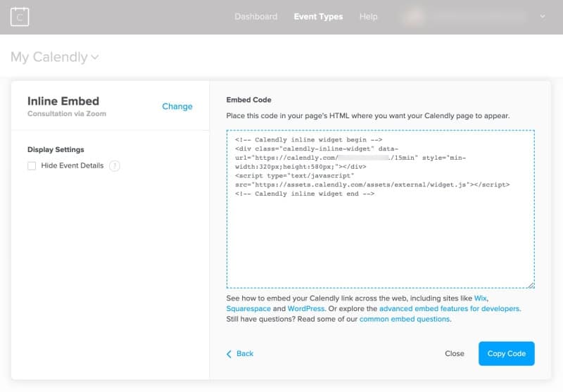Click the blue Copy Code button
Image resolution: width=563 pixels, height=392 pixels.
pos(506,354)
